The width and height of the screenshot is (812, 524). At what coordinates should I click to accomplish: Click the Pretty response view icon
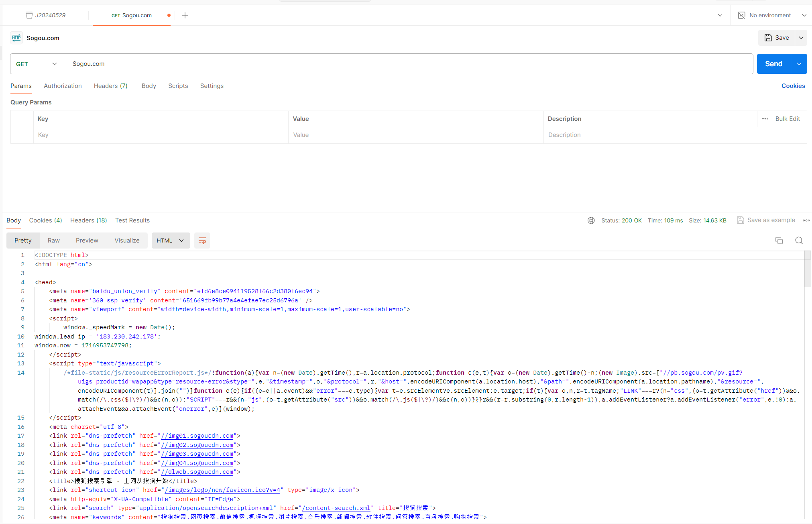pos(23,241)
